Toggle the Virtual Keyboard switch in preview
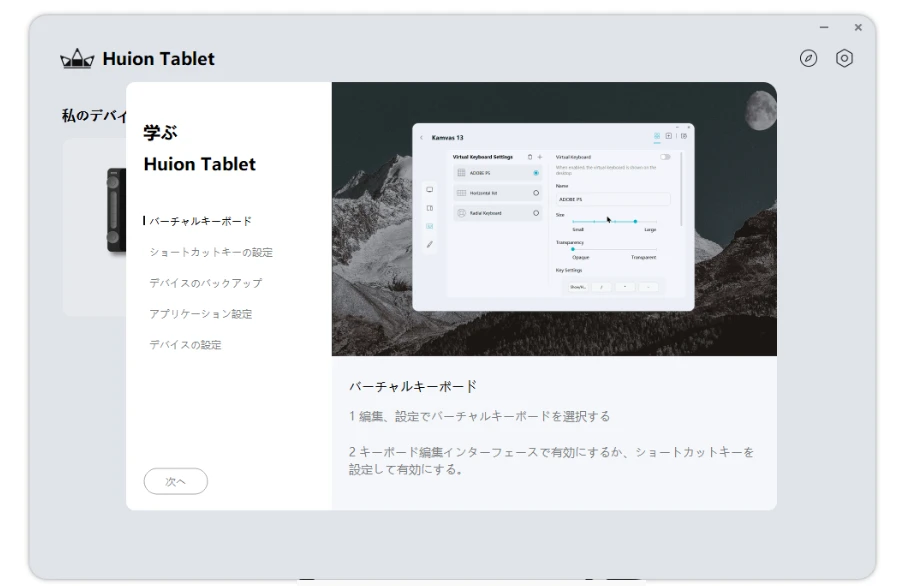The image size is (900, 586). coord(665,157)
